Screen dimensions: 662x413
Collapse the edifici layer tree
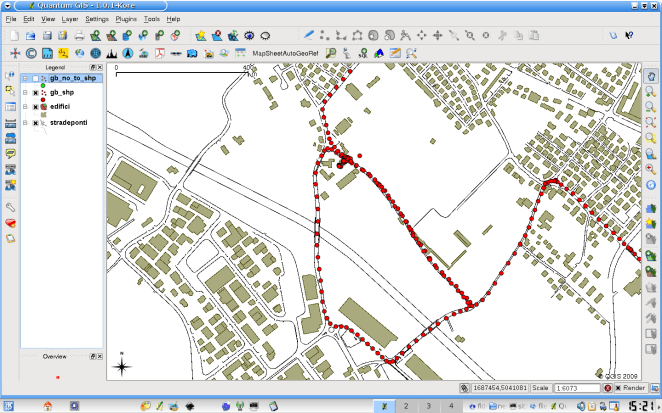[x=25, y=107]
